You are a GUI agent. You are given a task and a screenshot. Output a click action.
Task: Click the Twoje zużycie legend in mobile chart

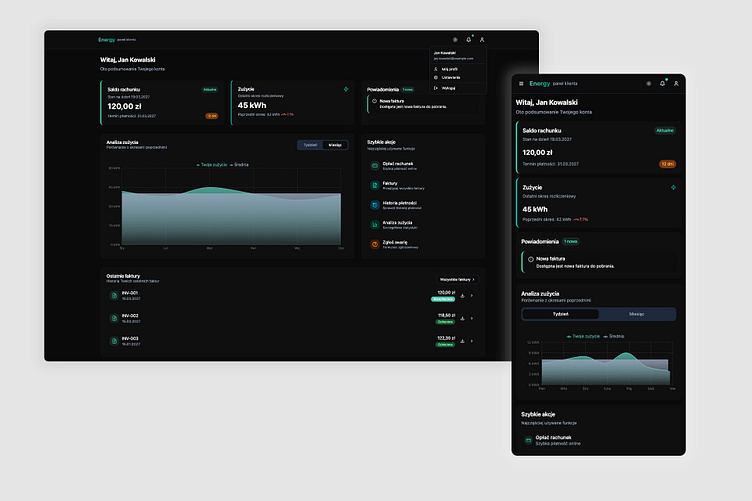click(x=583, y=337)
